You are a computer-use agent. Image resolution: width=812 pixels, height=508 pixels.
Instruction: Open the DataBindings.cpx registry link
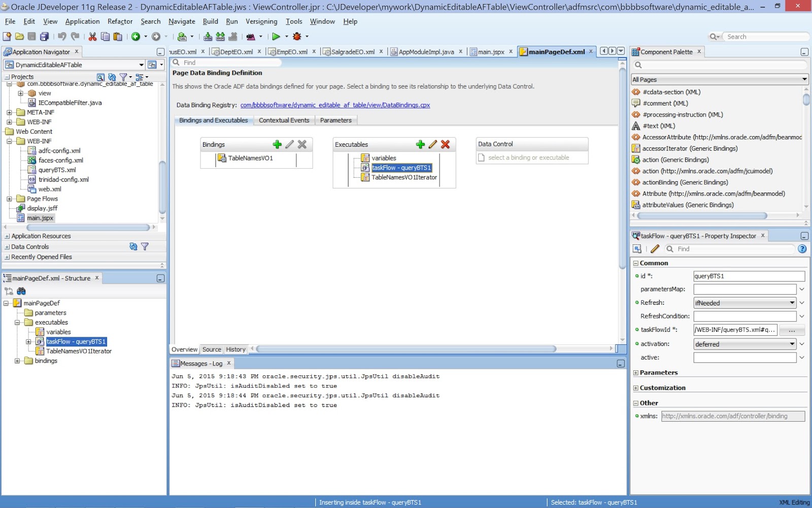335,105
